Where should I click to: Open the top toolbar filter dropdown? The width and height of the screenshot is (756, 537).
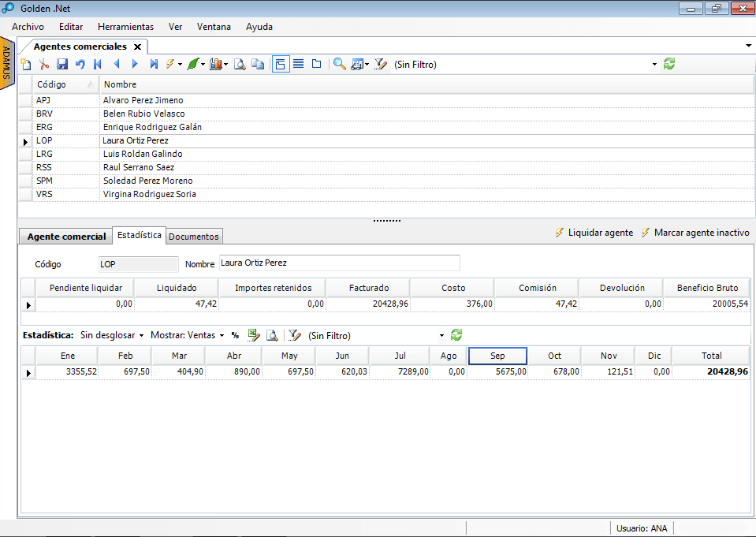coord(654,65)
